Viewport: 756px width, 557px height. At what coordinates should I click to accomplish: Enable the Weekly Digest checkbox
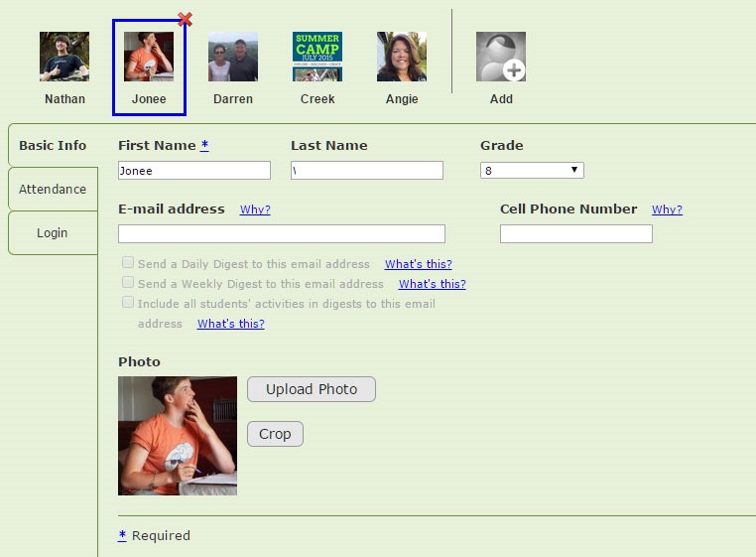click(x=128, y=282)
